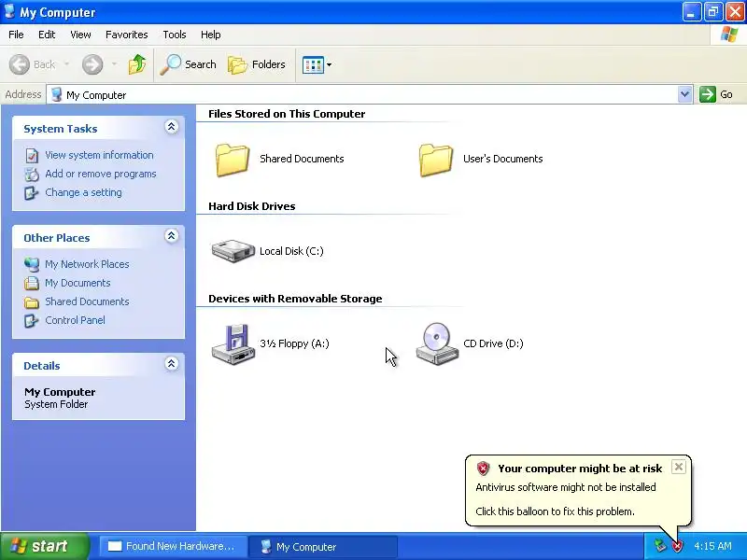Click the 'Your computer might be at risk' balloon
The height and width of the screenshot is (560, 747).
pos(578,491)
